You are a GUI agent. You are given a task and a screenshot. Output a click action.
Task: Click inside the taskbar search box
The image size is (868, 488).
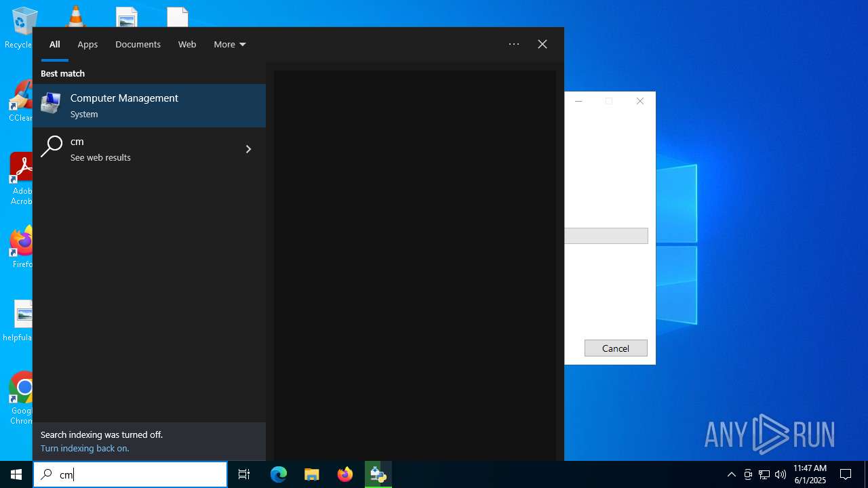coord(130,474)
